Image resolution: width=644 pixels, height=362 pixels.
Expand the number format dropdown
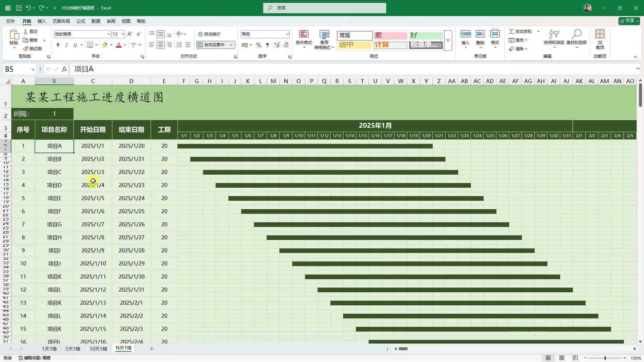(287, 34)
